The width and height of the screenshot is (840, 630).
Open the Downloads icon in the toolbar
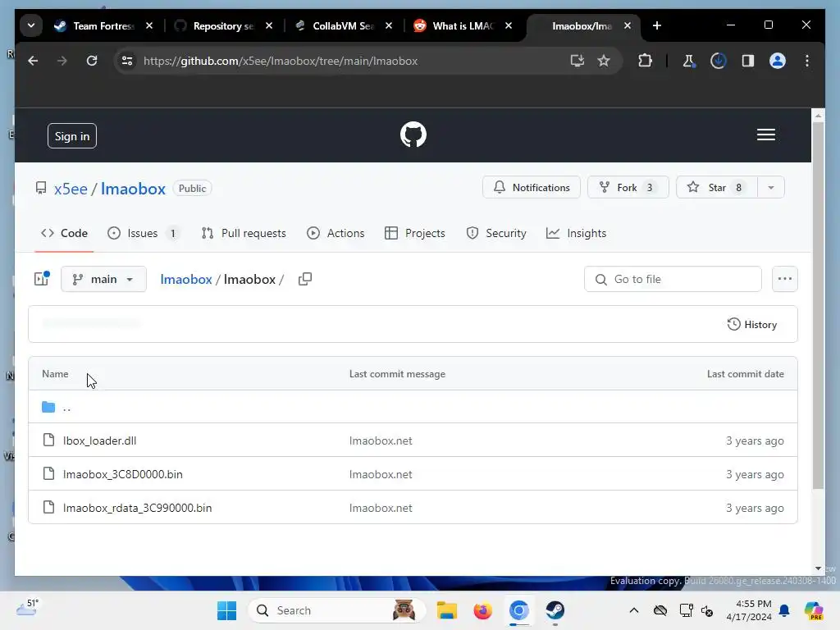tap(718, 61)
